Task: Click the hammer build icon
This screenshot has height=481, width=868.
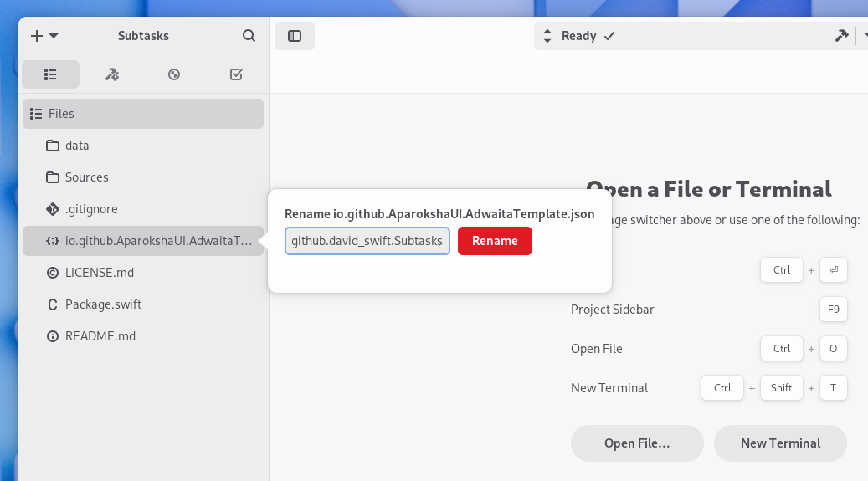Action: click(841, 36)
